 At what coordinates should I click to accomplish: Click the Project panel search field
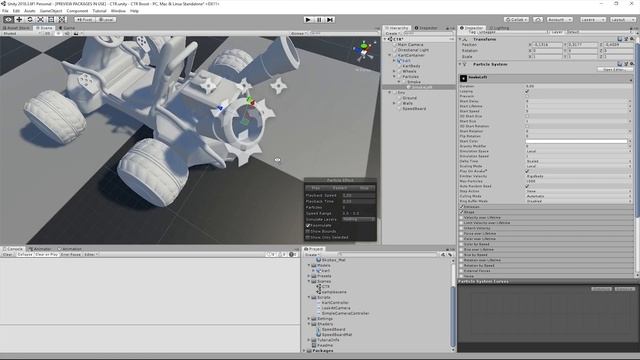(x=387, y=254)
